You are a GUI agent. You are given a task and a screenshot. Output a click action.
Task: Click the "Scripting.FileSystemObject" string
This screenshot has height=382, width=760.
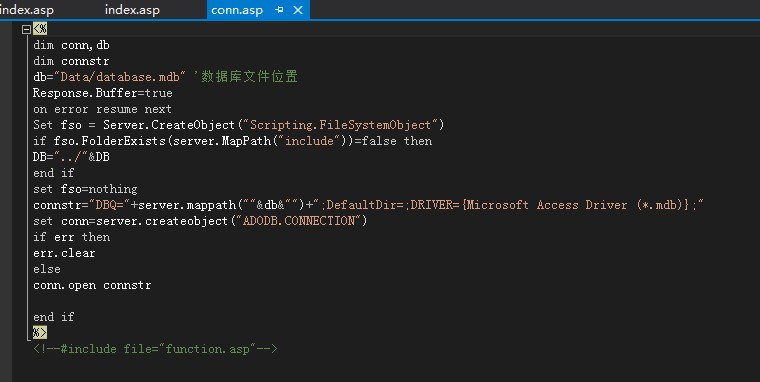[340, 125]
